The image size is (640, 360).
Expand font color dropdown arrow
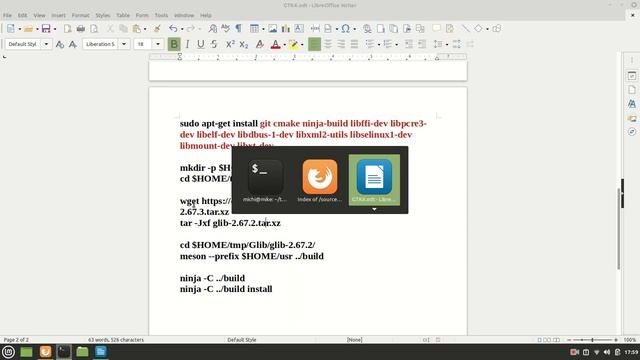[284, 44]
